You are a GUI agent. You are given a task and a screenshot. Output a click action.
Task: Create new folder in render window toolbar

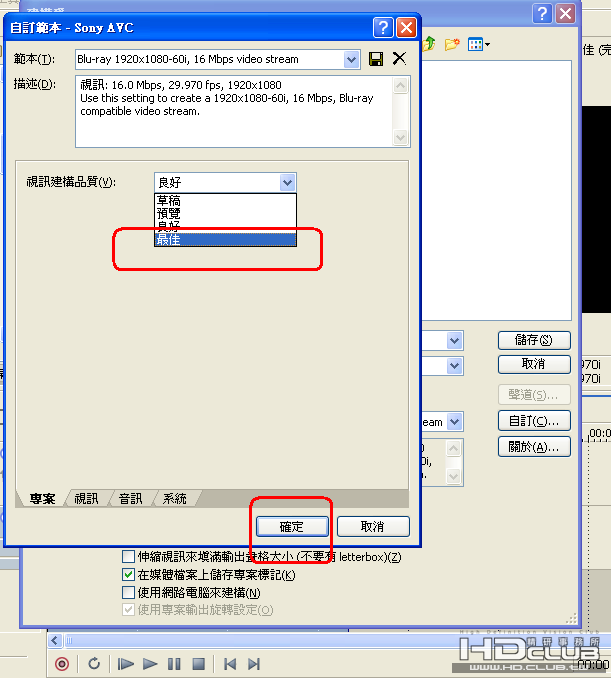click(451, 44)
